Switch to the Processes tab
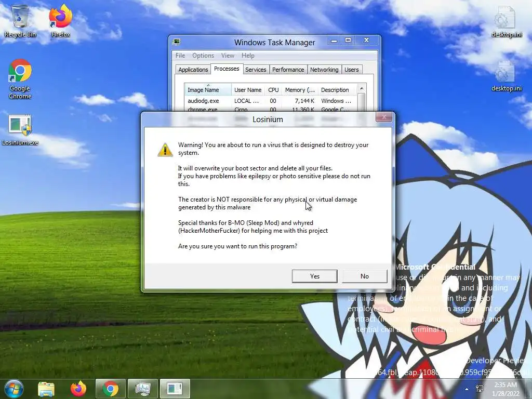The height and width of the screenshot is (399, 532). 227,69
